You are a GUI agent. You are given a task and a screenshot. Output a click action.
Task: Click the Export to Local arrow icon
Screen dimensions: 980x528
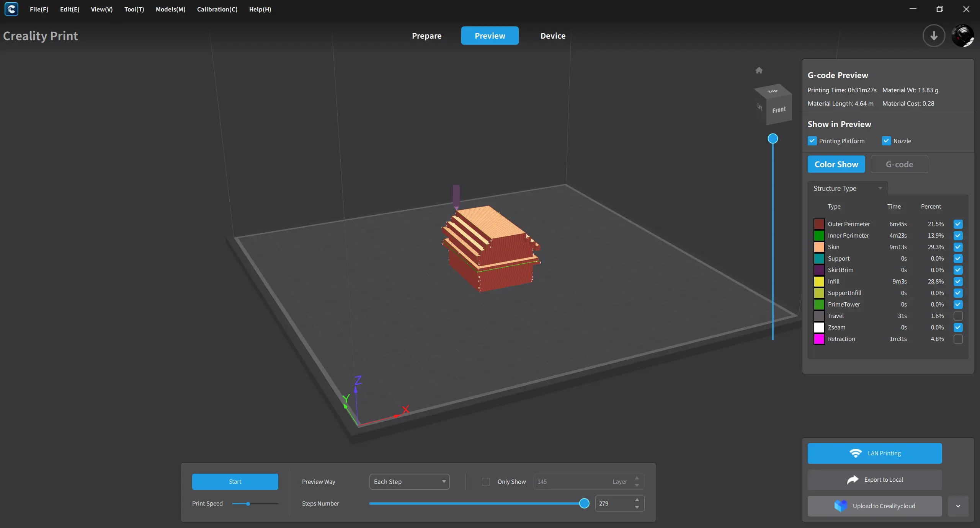[x=853, y=480]
